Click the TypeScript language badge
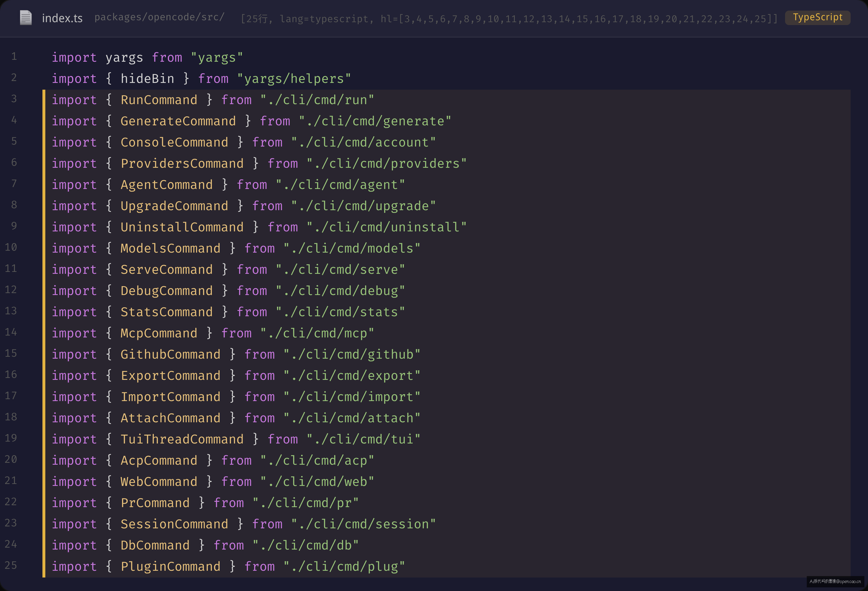Screen dimensions: 868x591 coord(817,18)
